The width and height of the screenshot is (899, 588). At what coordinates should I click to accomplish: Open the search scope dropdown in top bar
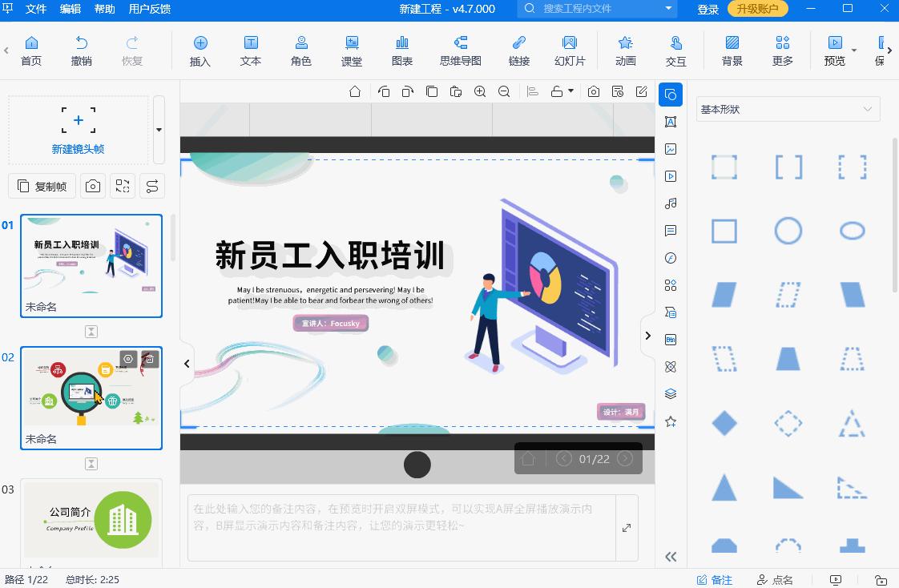click(x=667, y=10)
